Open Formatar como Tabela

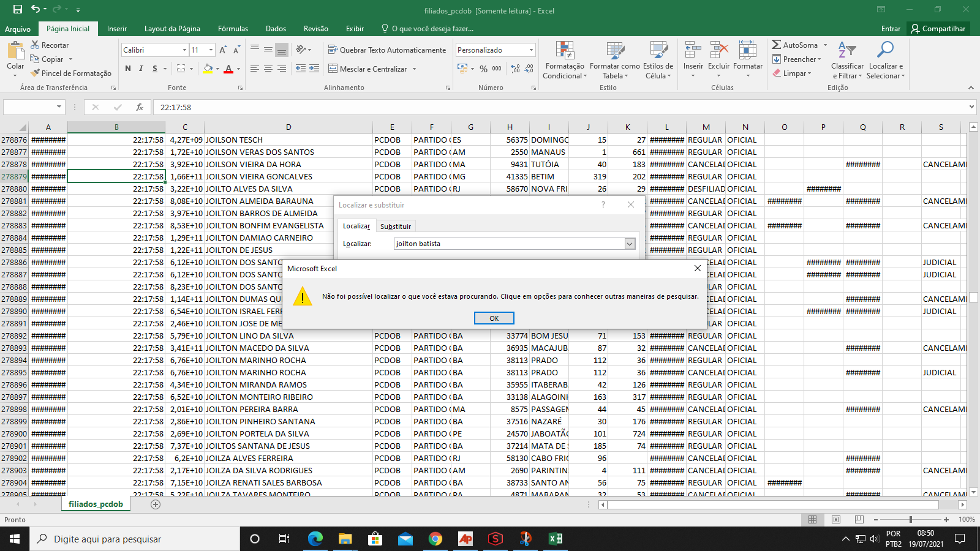tap(615, 60)
